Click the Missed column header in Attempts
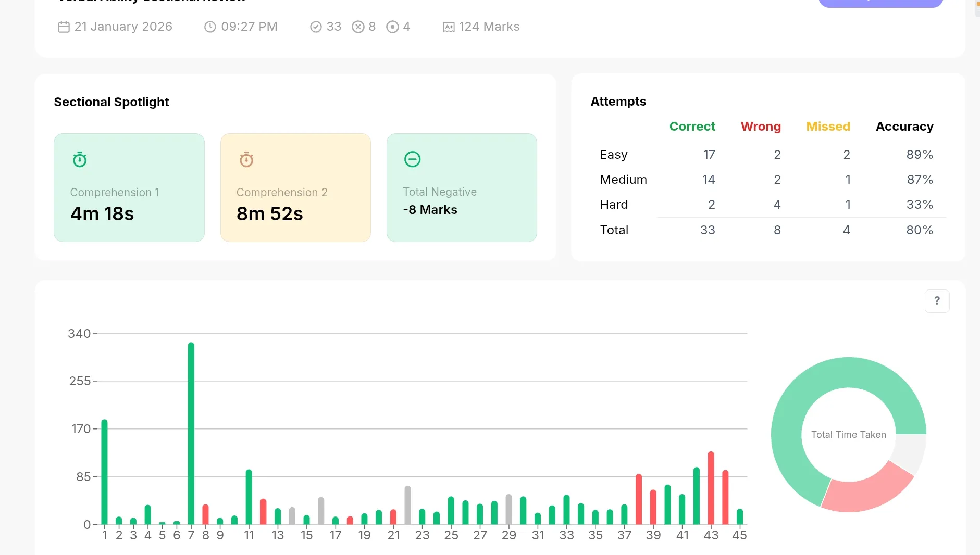980x555 pixels. pyautogui.click(x=828, y=127)
